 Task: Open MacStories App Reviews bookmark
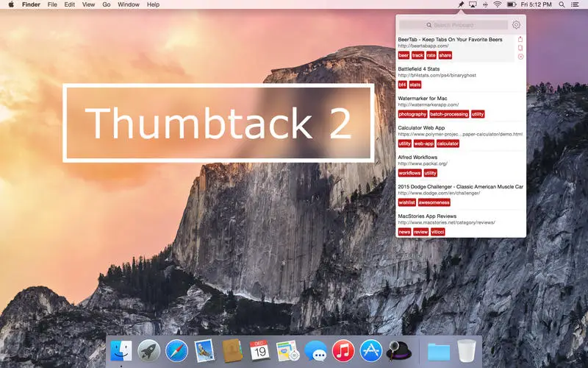pyautogui.click(x=427, y=216)
